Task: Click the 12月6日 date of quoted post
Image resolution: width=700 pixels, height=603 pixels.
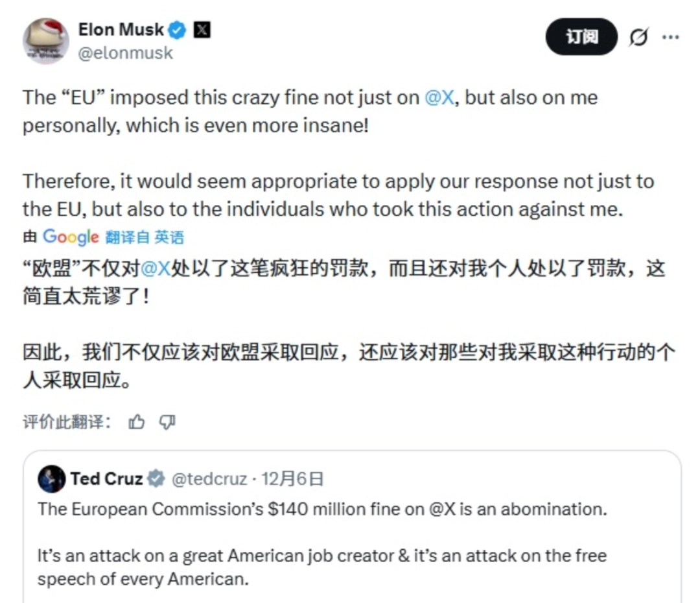Action: [x=292, y=479]
